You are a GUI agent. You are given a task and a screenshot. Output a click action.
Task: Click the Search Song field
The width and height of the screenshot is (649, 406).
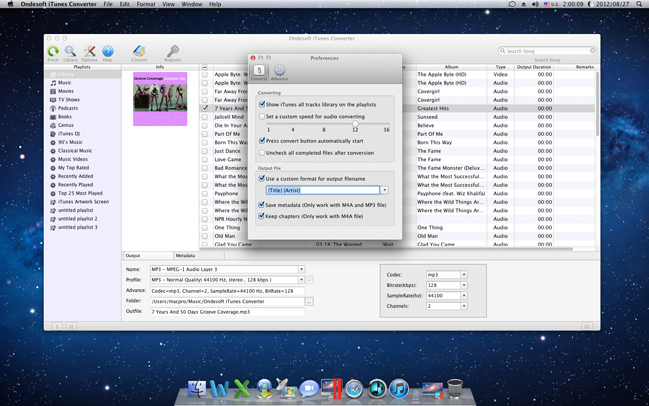547,51
